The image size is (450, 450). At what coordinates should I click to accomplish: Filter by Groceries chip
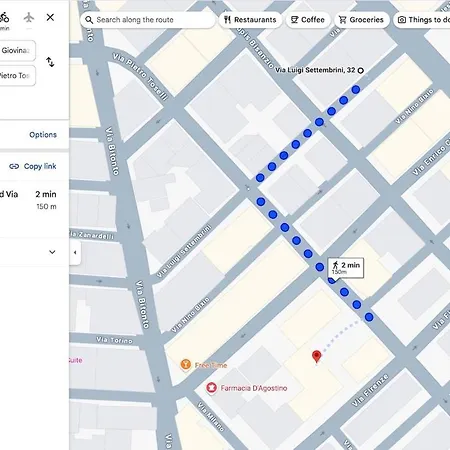coord(361,20)
